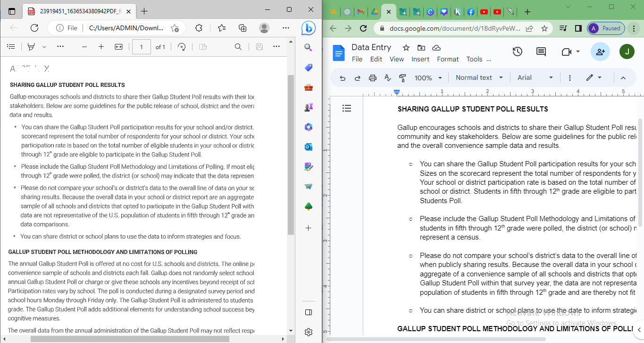Hide the Edge sidebar with the panel toggle

tap(309, 312)
